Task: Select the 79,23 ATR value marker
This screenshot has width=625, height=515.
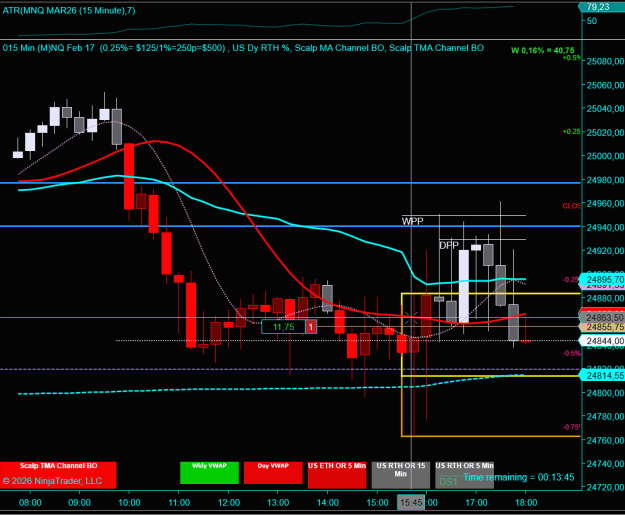Action: click(x=601, y=7)
